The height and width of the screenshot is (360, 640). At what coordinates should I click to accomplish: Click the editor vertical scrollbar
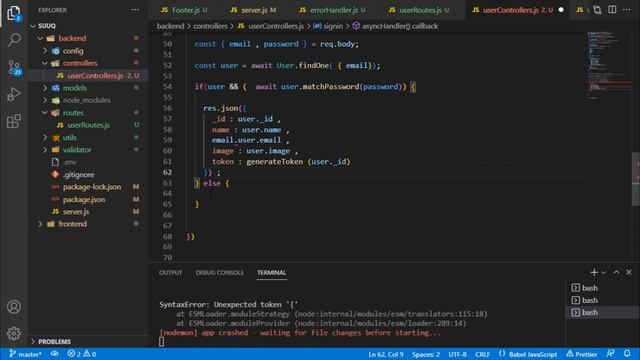(636, 179)
